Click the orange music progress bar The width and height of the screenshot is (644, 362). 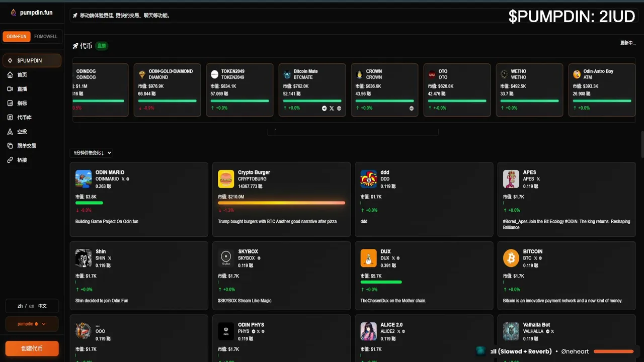613,351
